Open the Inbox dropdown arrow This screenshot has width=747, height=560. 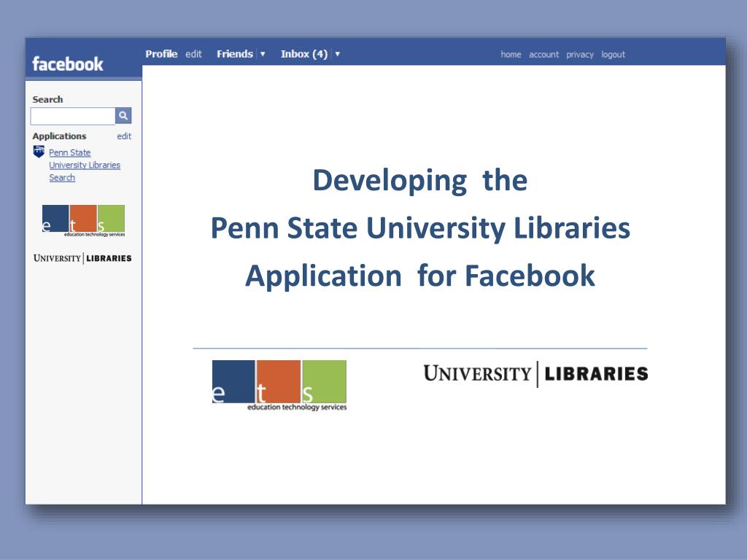coord(337,54)
